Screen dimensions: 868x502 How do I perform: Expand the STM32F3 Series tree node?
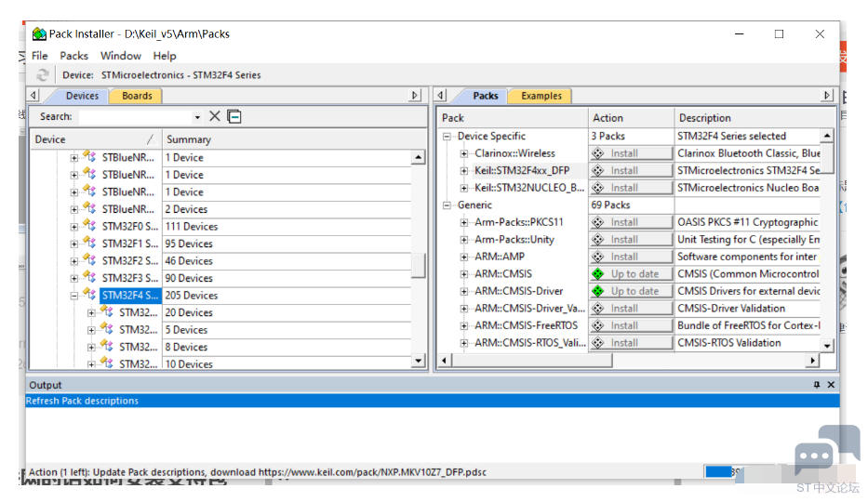(x=73, y=279)
